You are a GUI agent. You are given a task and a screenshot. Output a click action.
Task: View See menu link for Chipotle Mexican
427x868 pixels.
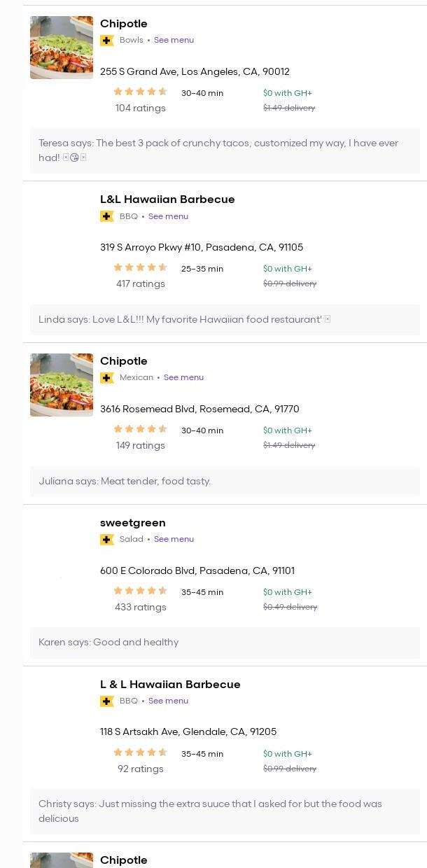(183, 378)
